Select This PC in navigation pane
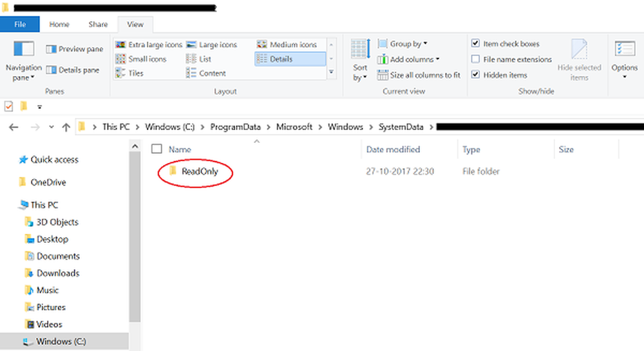Screen dimensions: 644x351 [39, 205]
